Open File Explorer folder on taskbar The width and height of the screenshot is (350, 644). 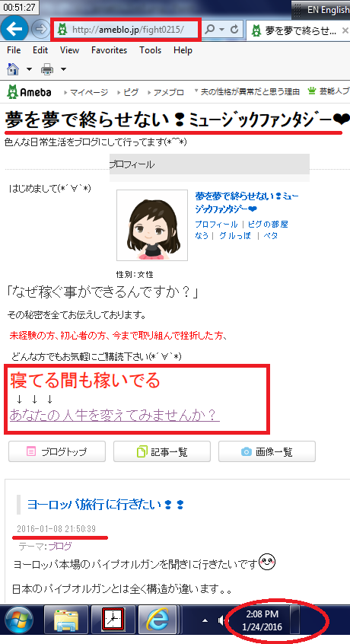pyautogui.click(x=66, y=620)
